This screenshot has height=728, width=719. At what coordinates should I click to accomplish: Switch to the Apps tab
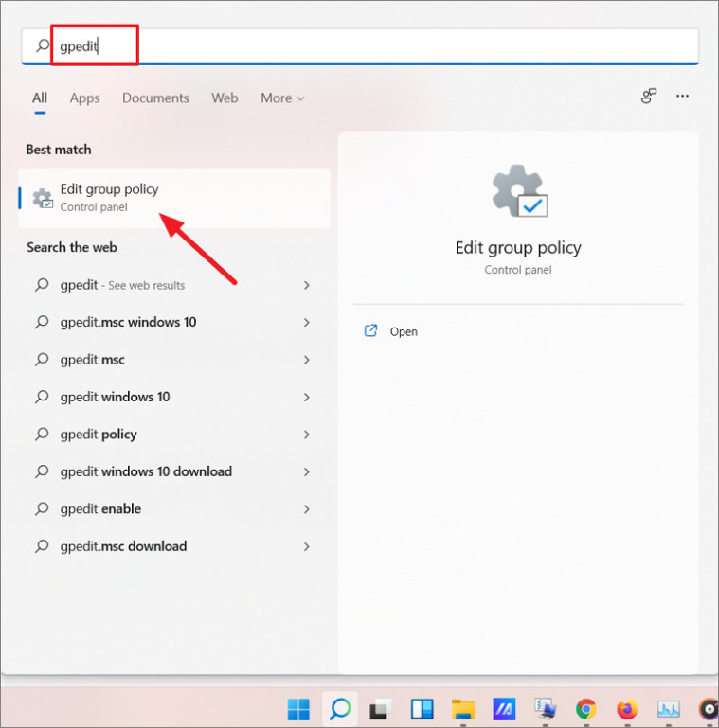[x=84, y=98]
